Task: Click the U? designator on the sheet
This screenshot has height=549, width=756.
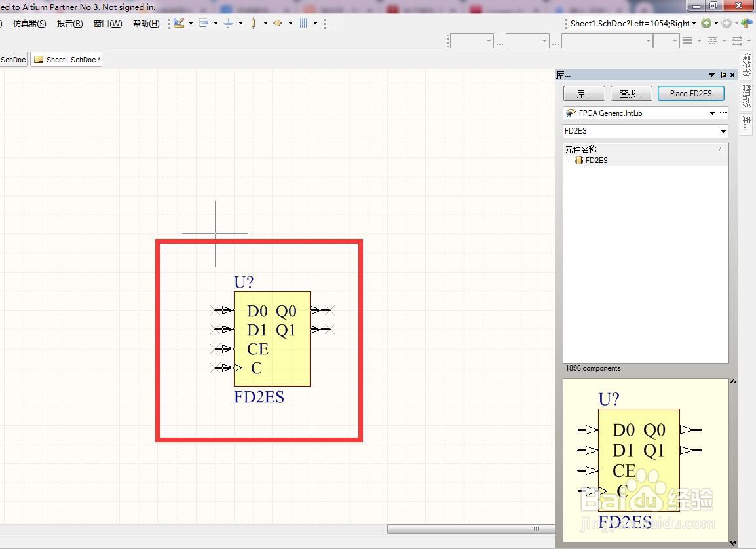Action: click(x=244, y=282)
